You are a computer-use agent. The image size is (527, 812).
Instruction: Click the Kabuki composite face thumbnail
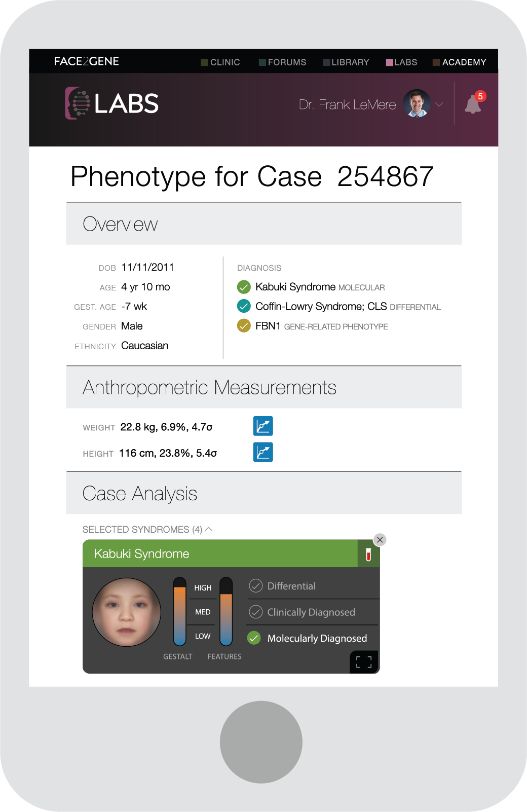(x=127, y=612)
